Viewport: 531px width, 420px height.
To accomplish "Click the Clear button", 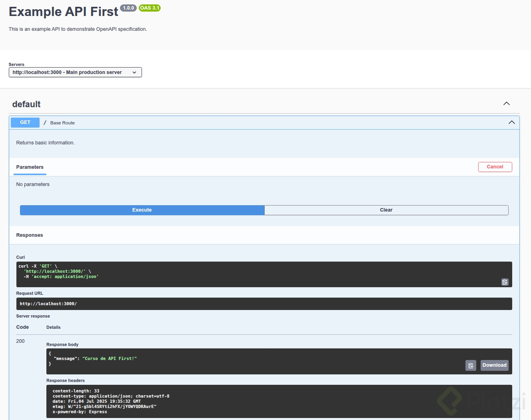I will coord(386,210).
